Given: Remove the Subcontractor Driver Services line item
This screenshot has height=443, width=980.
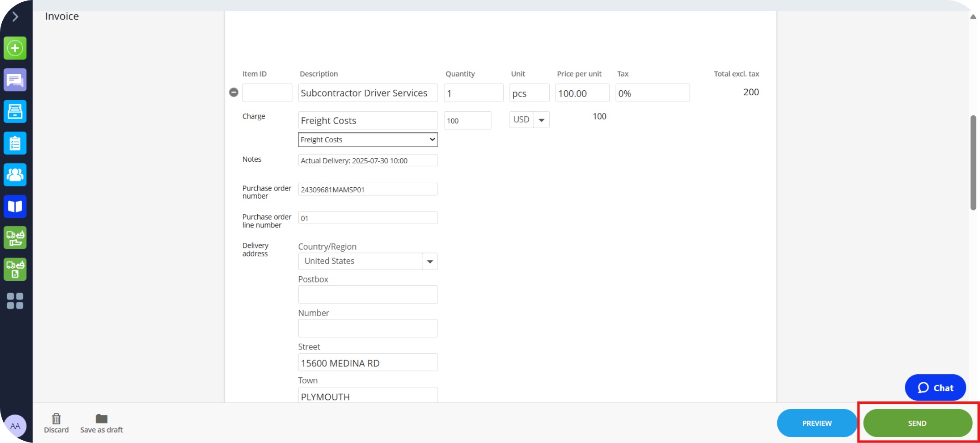Looking at the screenshot, I should (234, 93).
